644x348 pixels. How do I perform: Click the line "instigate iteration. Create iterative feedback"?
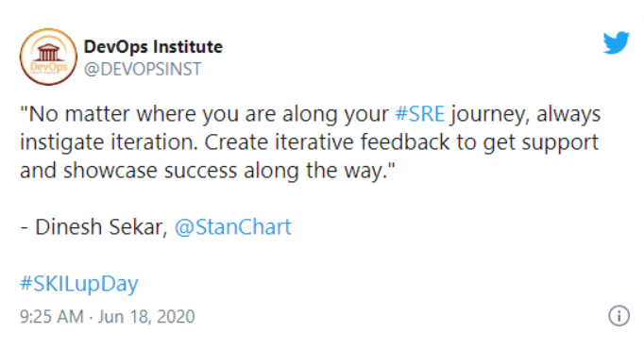coord(309,142)
